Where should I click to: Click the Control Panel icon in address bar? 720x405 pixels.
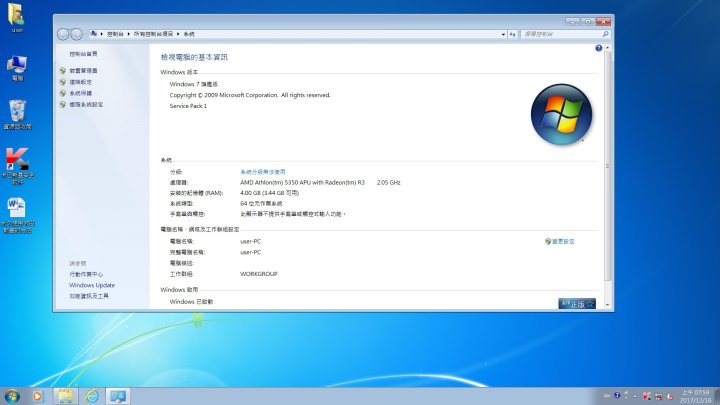coord(94,34)
